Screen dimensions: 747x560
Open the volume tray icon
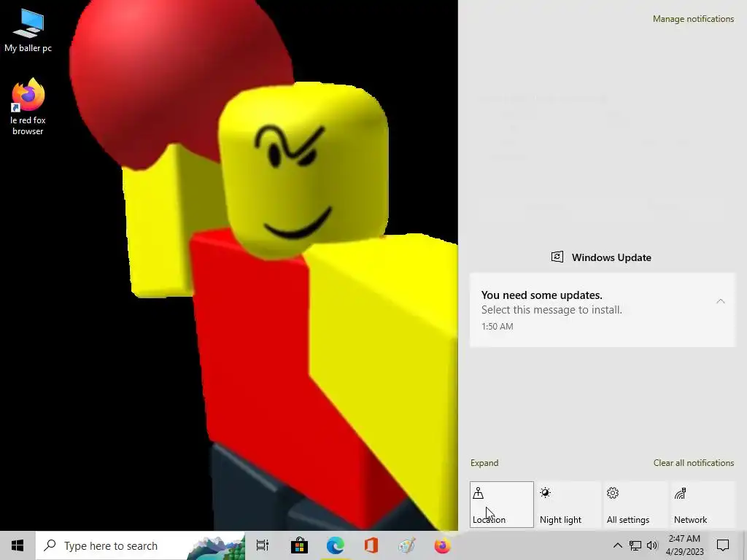coord(652,545)
